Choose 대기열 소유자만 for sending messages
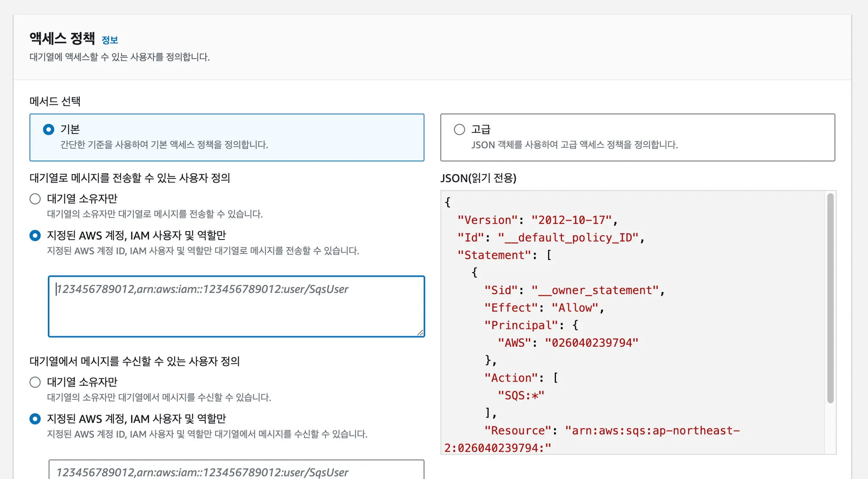868x479 pixels. pyautogui.click(x=35, y=199)
